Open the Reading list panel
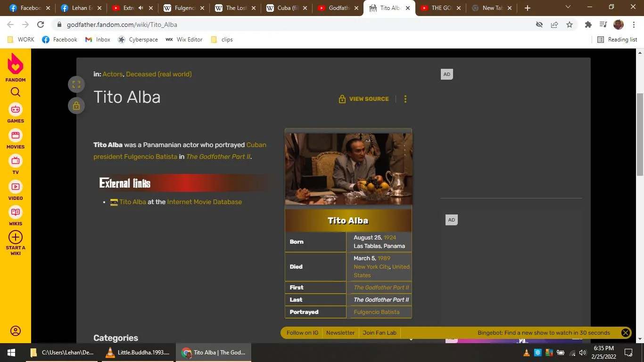 (x=617, y=40)
